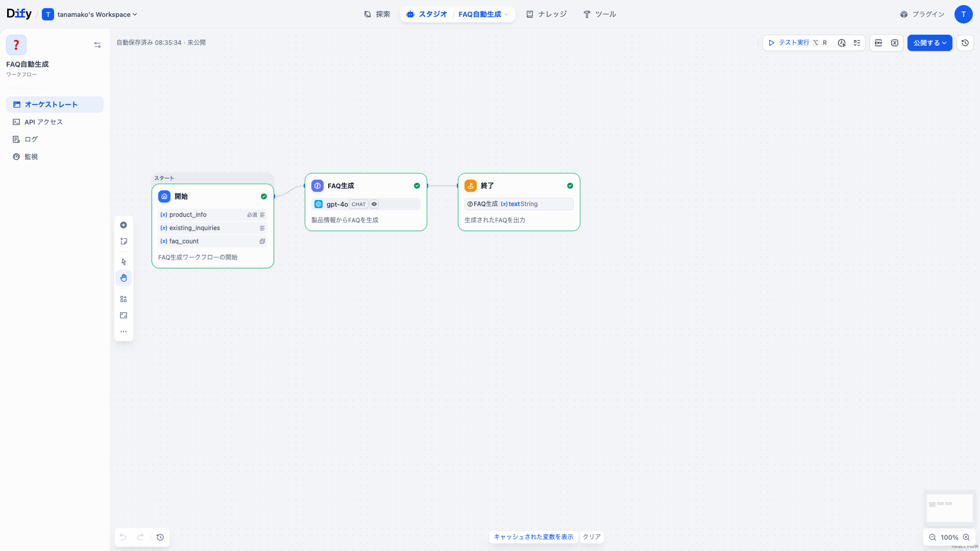This screenshot has width=980, height=551.
Task: Open the ENV environment variables icon
Action: click(x=878, y=43)
